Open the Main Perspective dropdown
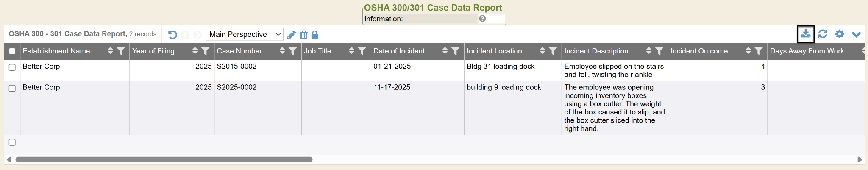Viewport: 868px width, 170px height. tap(245, 34)
